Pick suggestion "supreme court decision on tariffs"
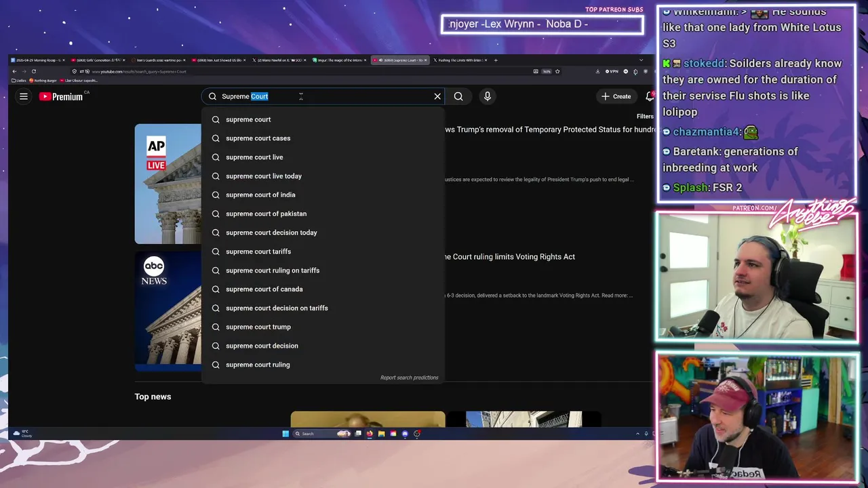The height and width of the screenshot is (488, 868). [323, 308]
